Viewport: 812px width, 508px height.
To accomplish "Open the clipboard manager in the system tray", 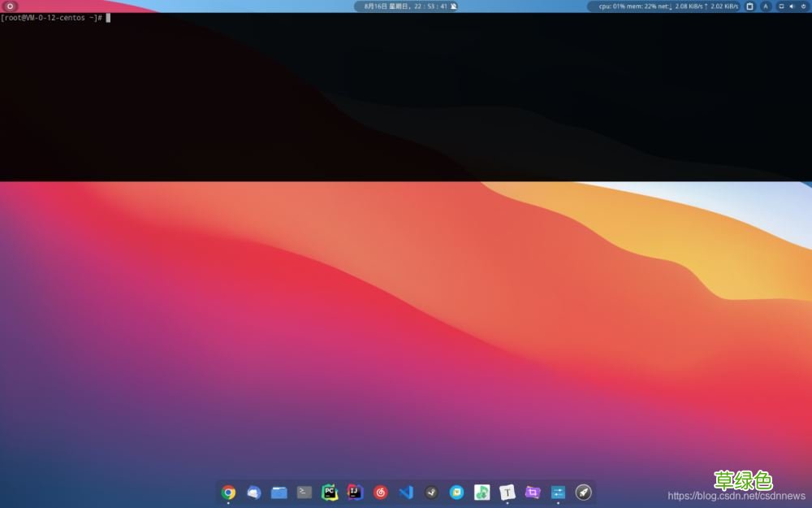I will [x=749, y=6].
